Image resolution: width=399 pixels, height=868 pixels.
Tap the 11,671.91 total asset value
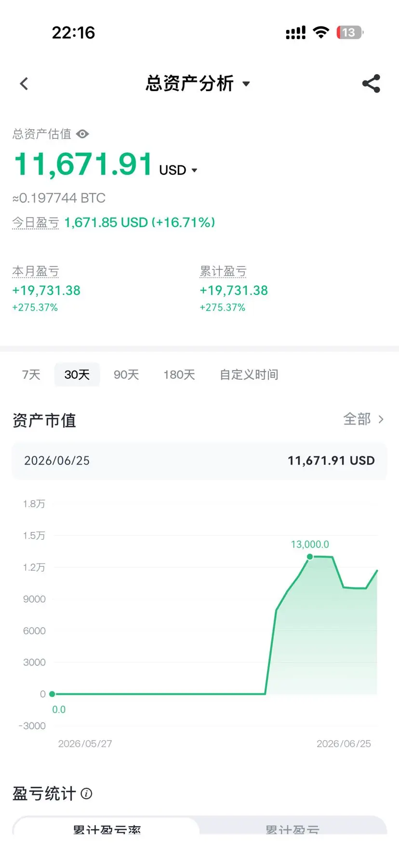coord(83,164)
